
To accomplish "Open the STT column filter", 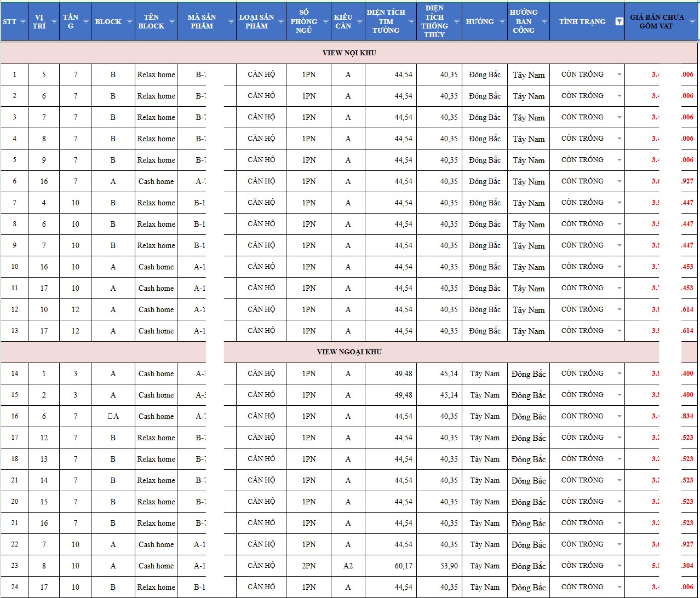I will pos(23,22).
